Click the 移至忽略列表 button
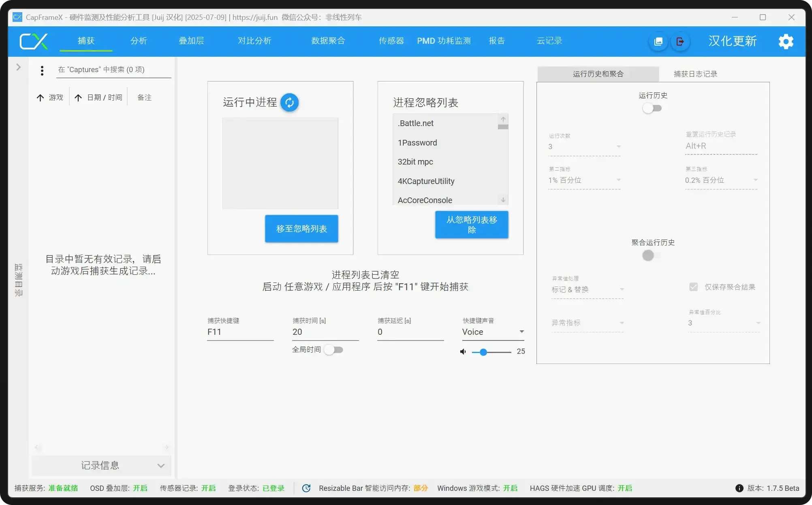The width and height of the screenshot is (812, 505). [301, 229]
